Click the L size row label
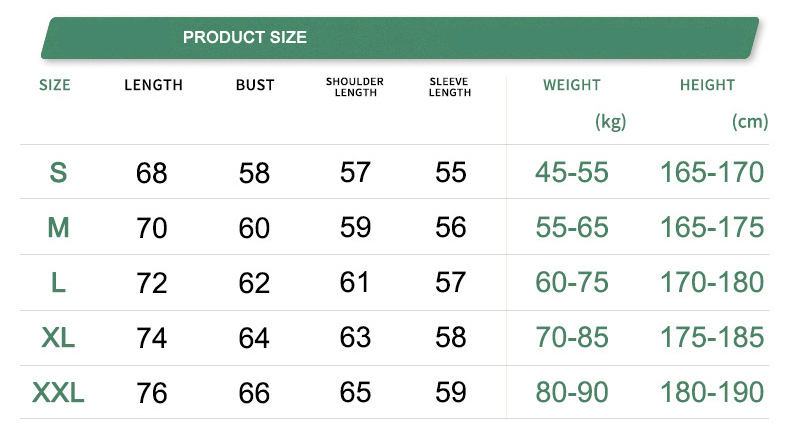Image resolution: width=790 pixels, height=434 pixels. pyautogui.click(x=58, y=283)
